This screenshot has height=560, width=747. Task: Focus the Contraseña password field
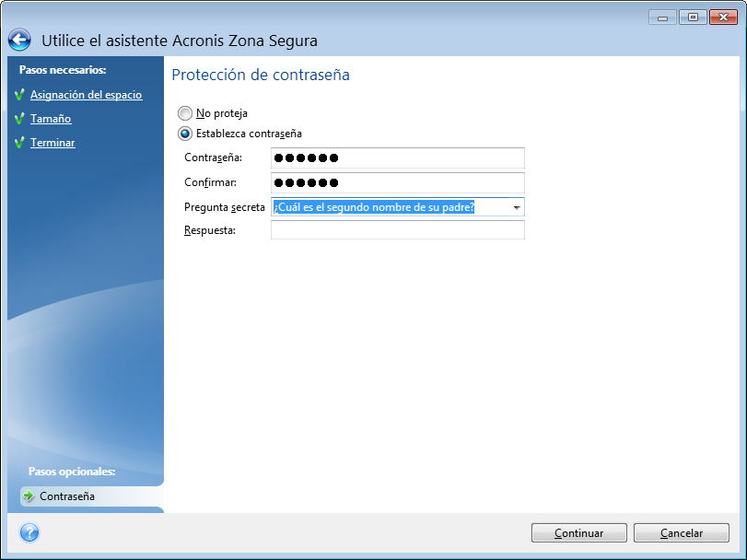tap(398, 157)
